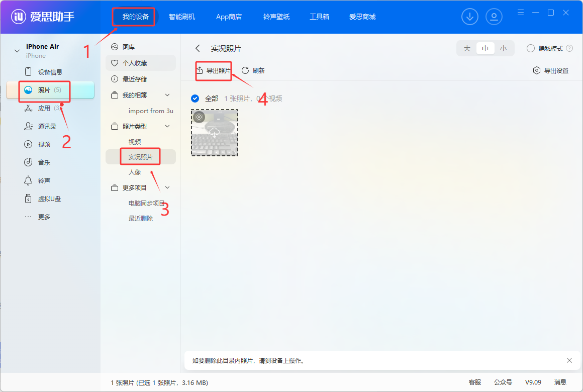Screen dimensions: 583x392
Task: Collapse the iPhone Air device entry
Action: [x=17, y=50]
